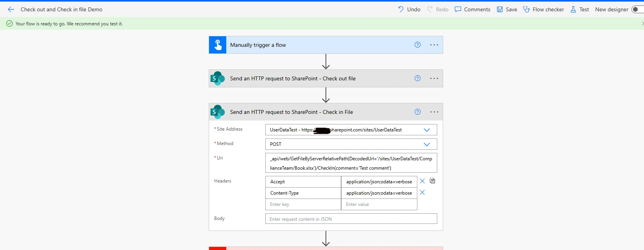Click the Headers label
Screen dimensions: 644x250
coord(222,181)
